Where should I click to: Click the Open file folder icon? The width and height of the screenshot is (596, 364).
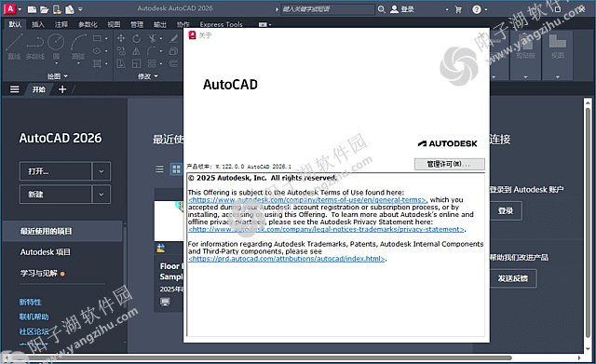(x=45, y=9)
